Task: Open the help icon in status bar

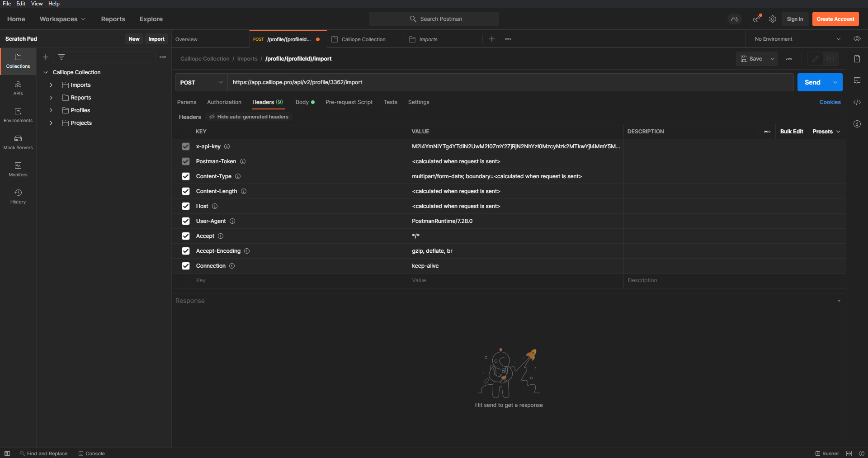Action: [861, 453]
